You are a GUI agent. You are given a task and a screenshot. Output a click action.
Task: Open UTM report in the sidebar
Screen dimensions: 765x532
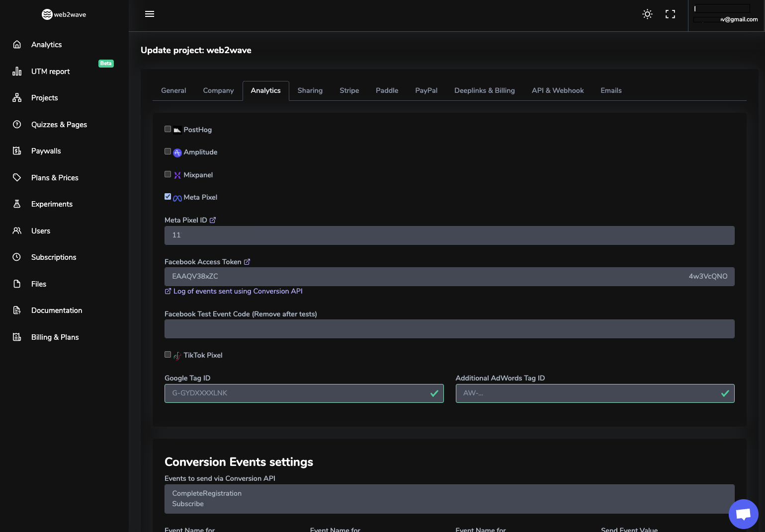pos(51,72)
